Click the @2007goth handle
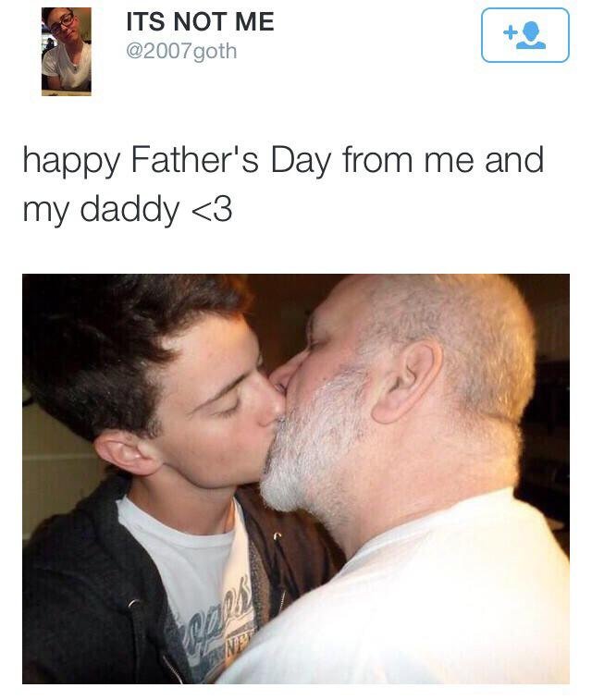The height and width of the screenshot is (700, 592). coord(181,51)
